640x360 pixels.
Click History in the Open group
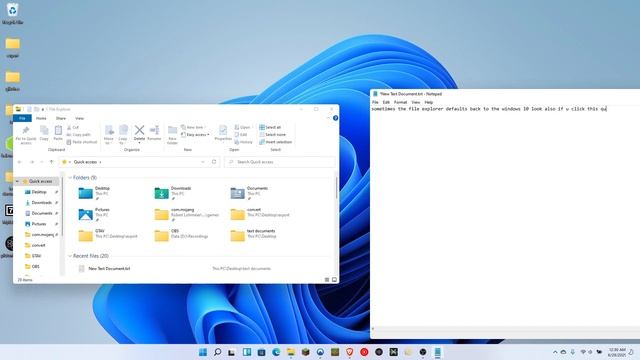[243, 142]
